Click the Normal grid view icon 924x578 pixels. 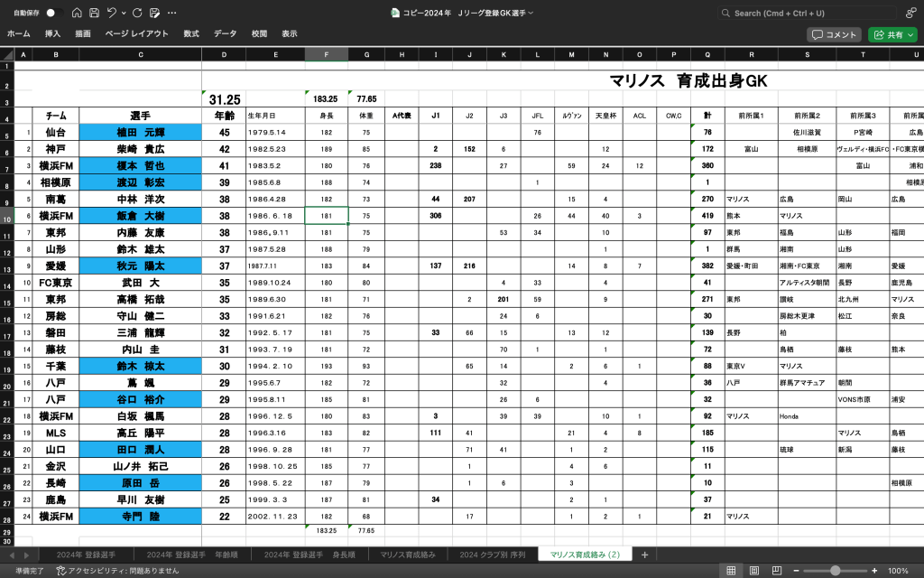[x=732, y=571]
